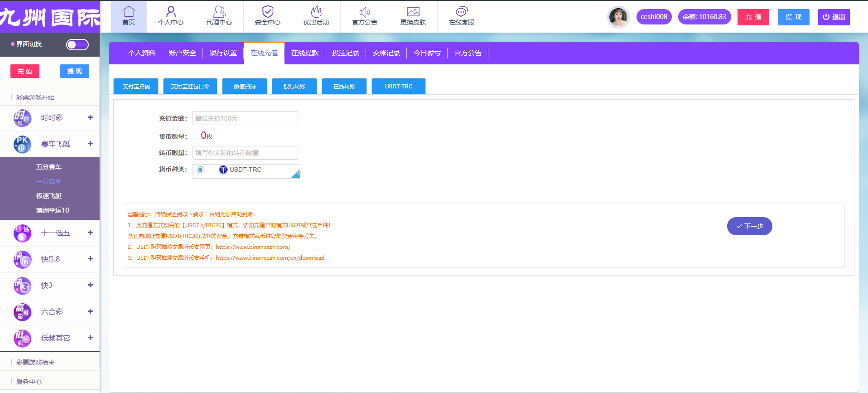868x393 pixels.
Task: Expand 快乐8 with its plus sign
Action: click(x=90, y=259)
